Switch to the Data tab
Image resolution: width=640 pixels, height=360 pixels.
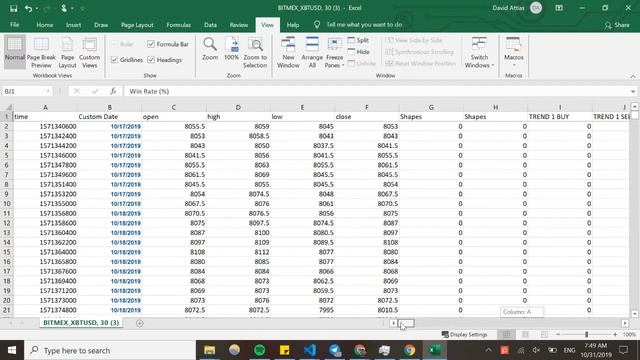point(211,25)
